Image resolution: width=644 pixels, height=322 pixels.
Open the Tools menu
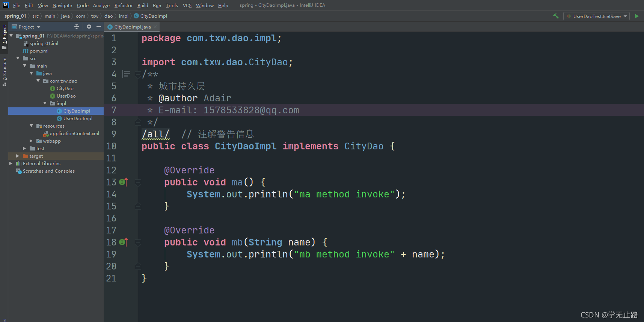pyautogui.click(x=172, y=5)
